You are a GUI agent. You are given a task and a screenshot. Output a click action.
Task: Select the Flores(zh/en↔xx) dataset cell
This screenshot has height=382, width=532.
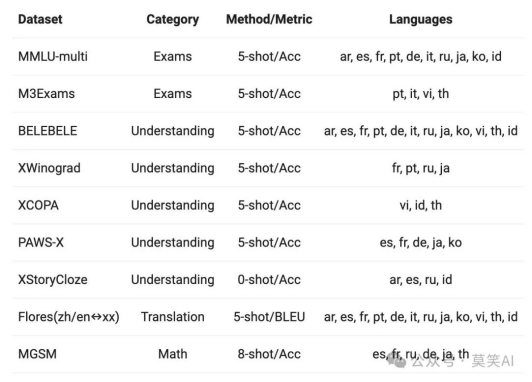click(69, 317)
